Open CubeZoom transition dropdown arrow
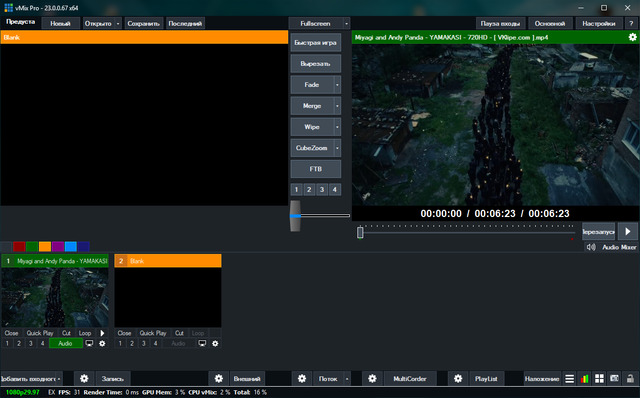Viewport: 640px width, 398px height. point(337,148)
